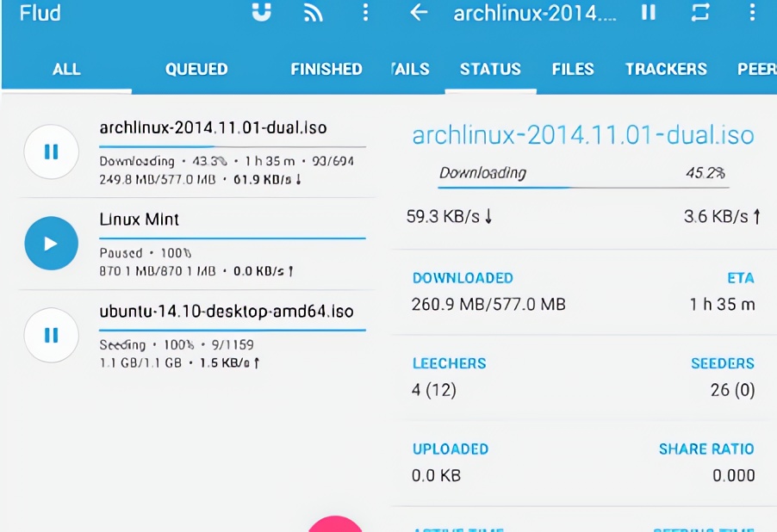
Task: Open the FILES tab
Action: pos(573,70)
